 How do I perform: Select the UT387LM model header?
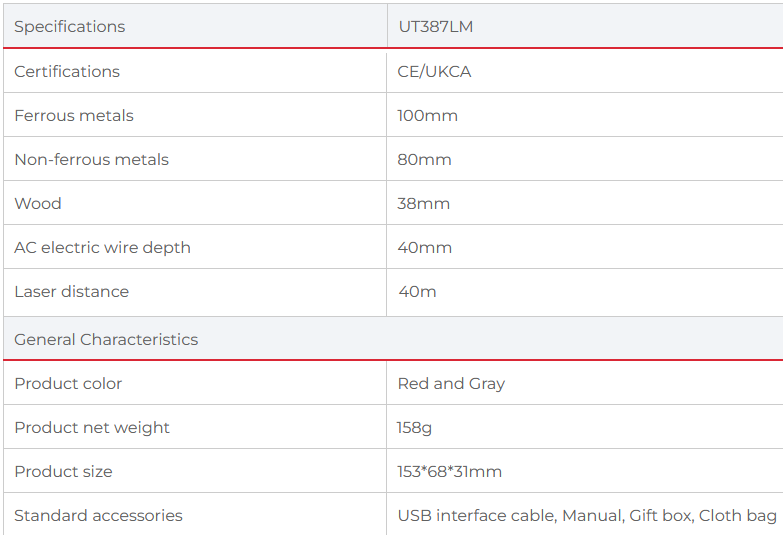435,27
